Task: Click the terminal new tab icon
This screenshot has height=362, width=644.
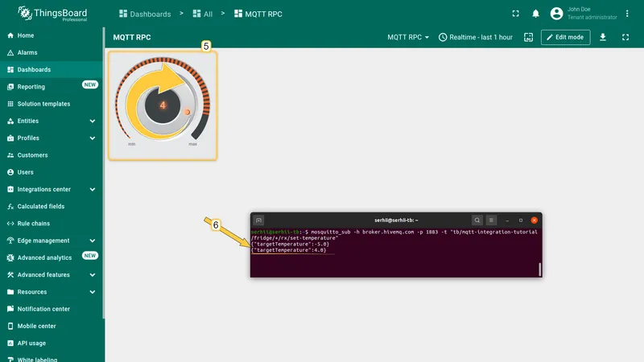Action: coord(258,220)
